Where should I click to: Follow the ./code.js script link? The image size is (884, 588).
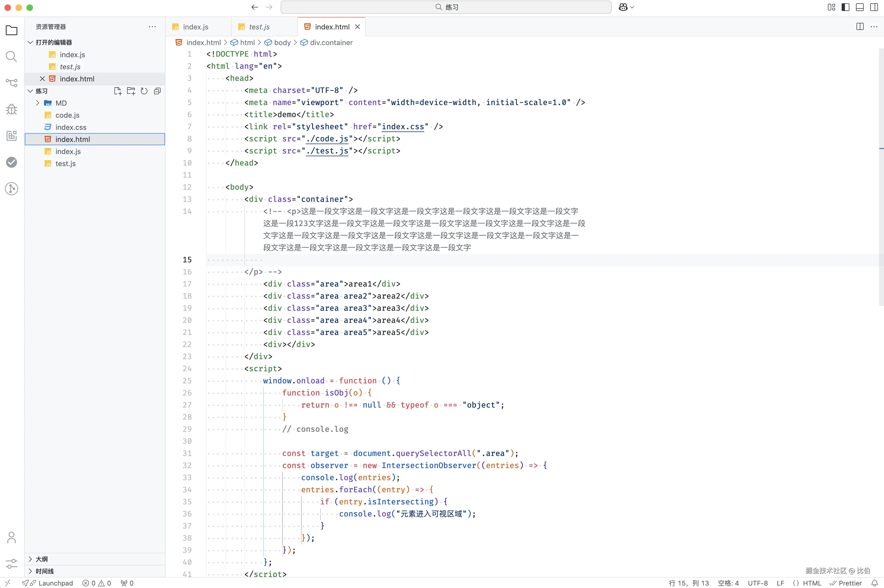point(327,139)
